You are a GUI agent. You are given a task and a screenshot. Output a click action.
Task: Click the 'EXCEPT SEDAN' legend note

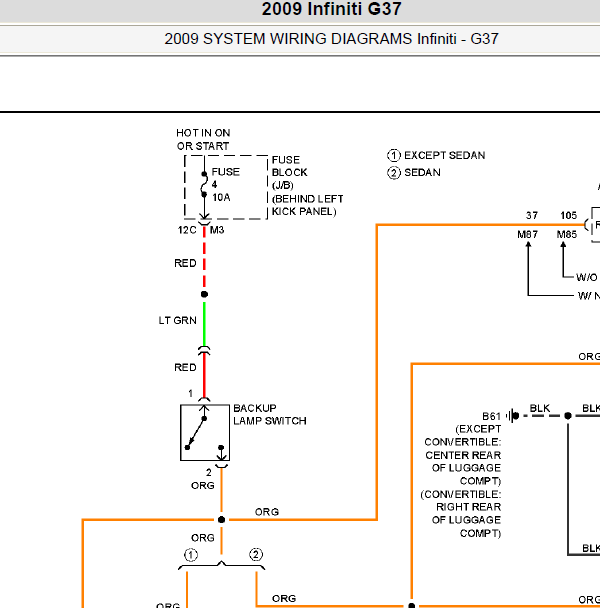point(444,155)
